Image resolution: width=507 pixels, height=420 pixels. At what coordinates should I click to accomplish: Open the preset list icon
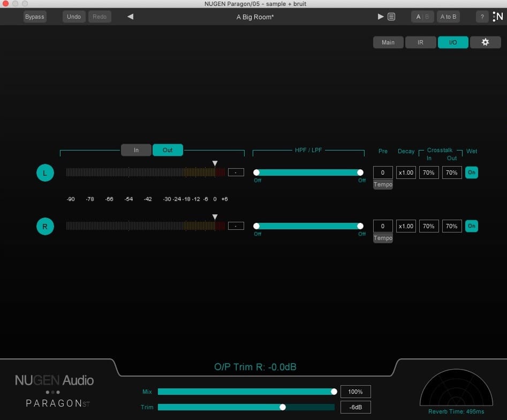[391, 17]
